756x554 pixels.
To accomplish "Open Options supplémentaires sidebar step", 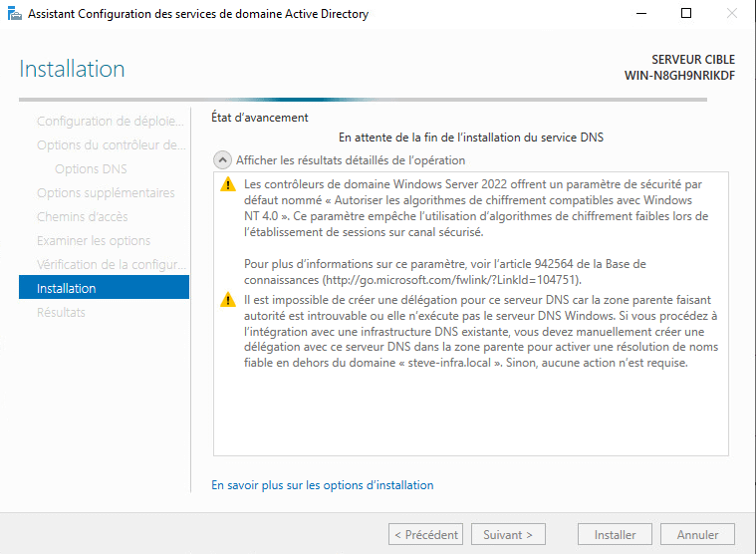I will tap(106, 192).
